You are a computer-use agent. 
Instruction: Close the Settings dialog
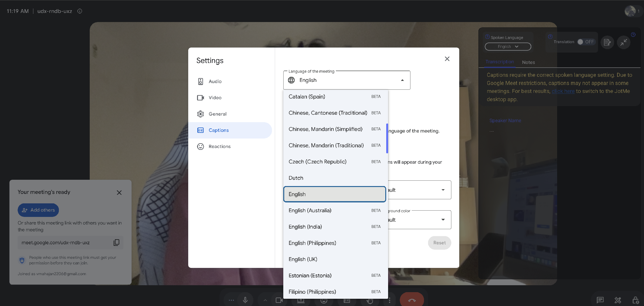pyautogui.click(x=447, y=59)
